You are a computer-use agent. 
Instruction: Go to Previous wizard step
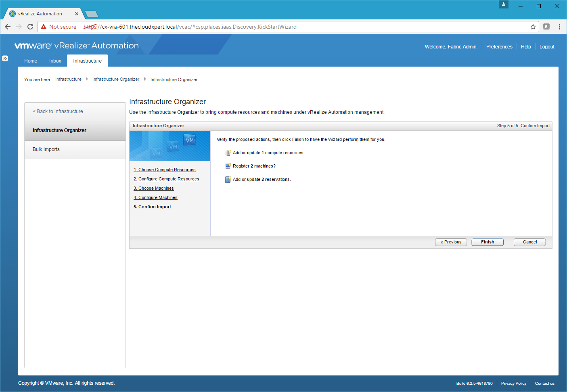[x=451, y=242]
